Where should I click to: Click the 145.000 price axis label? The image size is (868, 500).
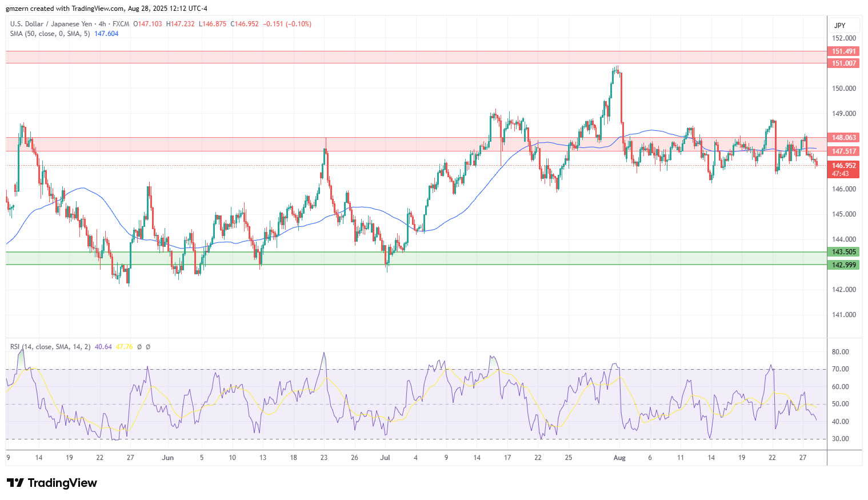click(844, 214)
